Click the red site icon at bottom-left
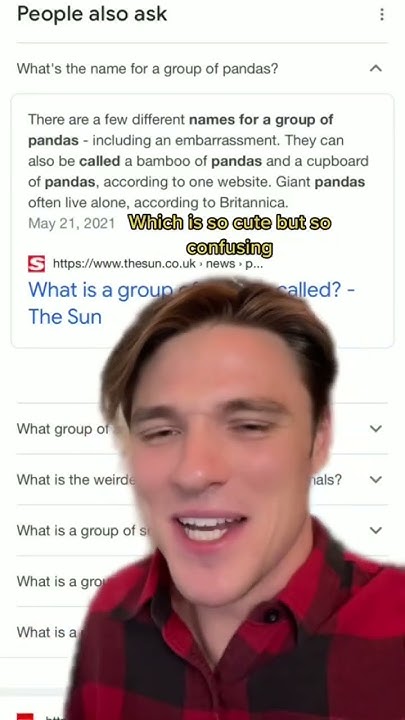The image size is (405, 720). click(25, 716)
